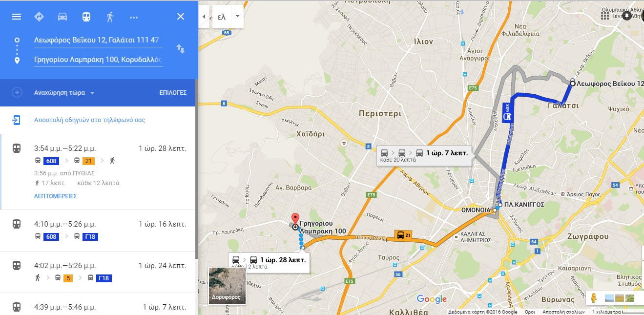Open ΕΠΙΛΟΓΕΣ route options
The image size is (644, 315).
point(173,93)
